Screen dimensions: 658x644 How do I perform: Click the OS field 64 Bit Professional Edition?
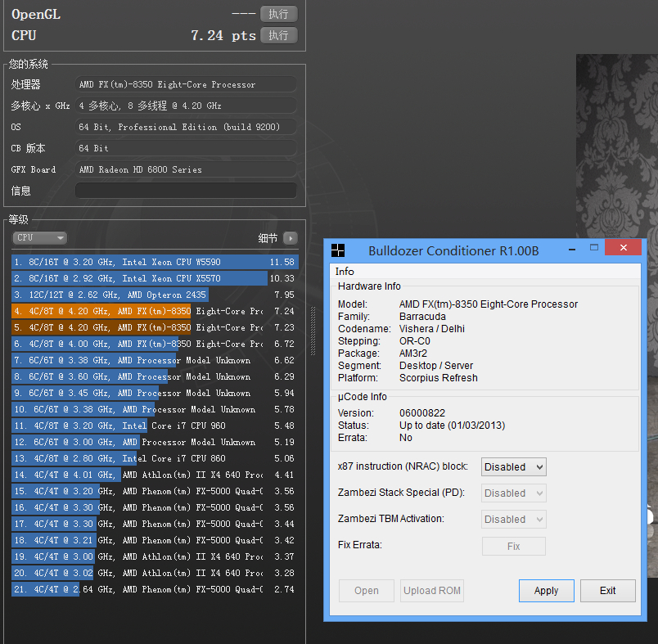tap(186, 127)
